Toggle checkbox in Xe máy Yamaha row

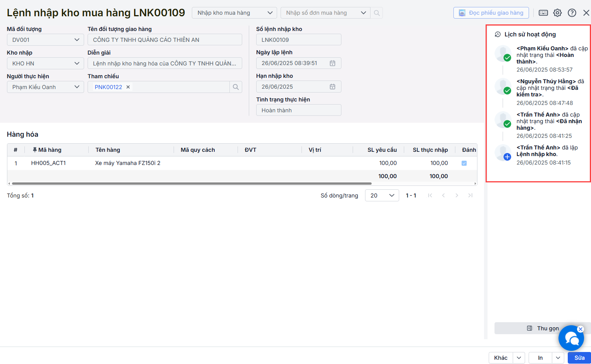[464, 163]
